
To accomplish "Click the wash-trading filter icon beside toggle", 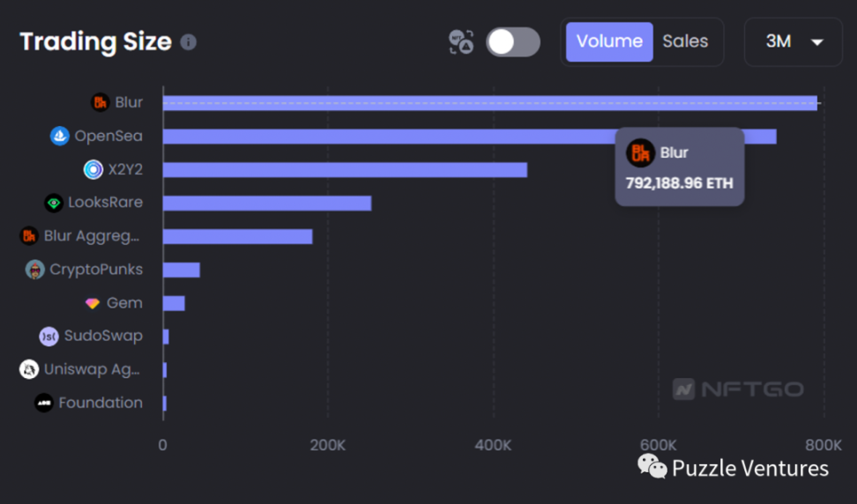I will [x=461, y=41].
